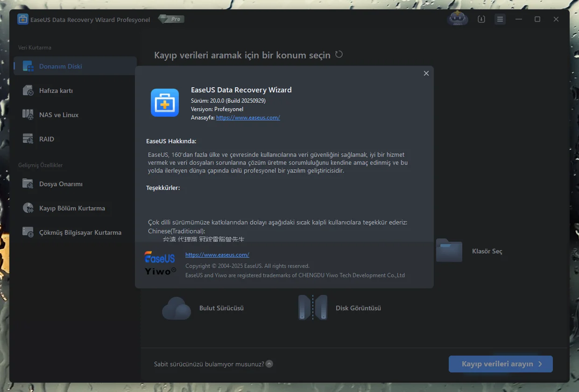This screenshot has height=392, width=579.
Task: Click the Kayıp verileri arayın button
Action: (x=501, y=364)
